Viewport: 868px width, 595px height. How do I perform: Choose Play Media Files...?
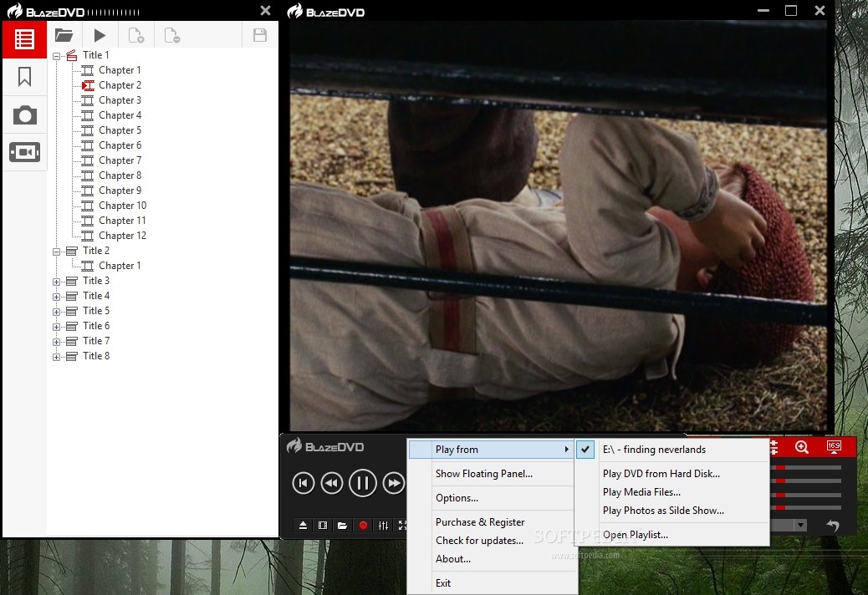pyautogui.click(x=671, y=492)
